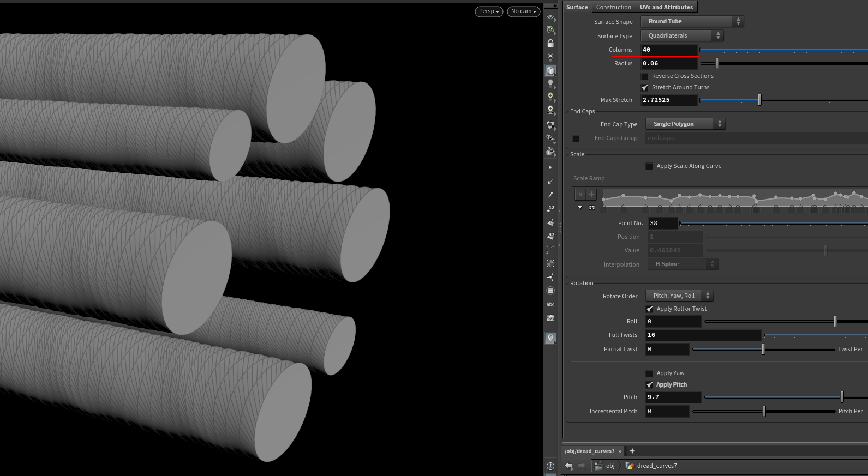The image size is (868, 476).
Task: Click the dread_curves7 node icon in path
Action: [630, 466]
